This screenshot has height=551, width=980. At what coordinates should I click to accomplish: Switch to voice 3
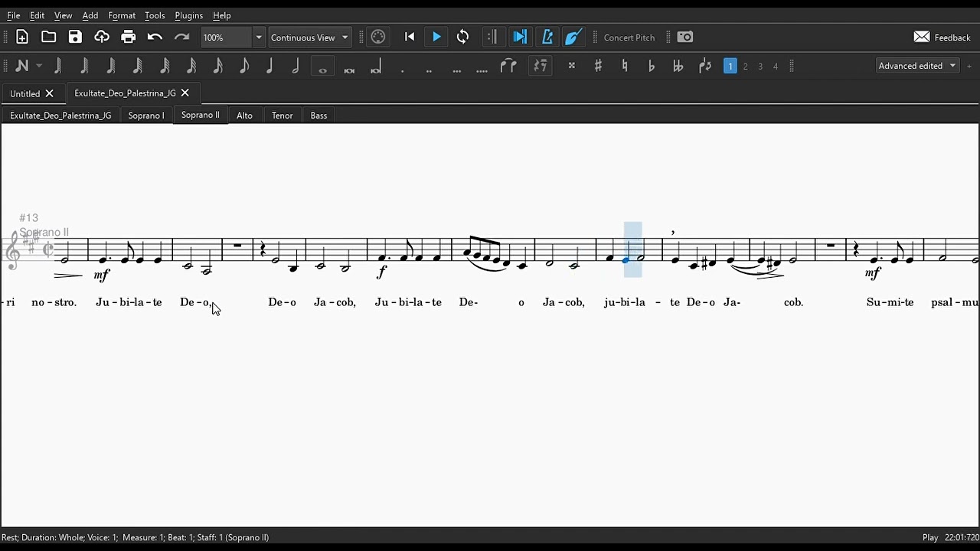[760, 67]
